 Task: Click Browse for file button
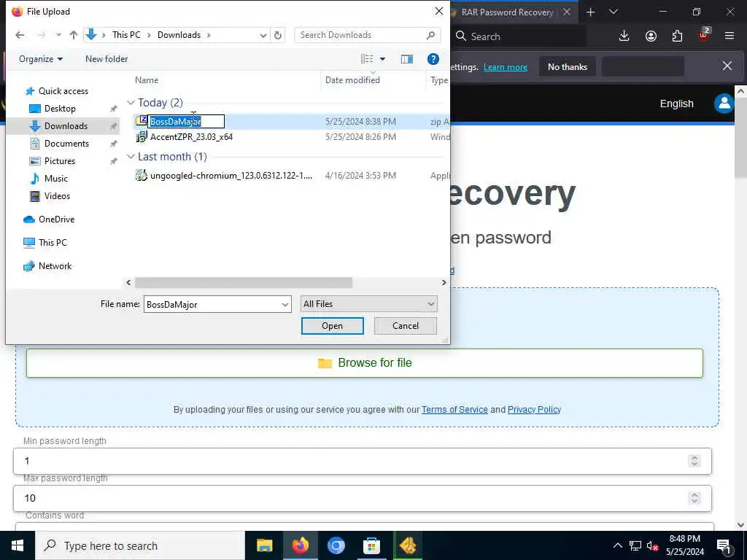(x=365, y=363)
